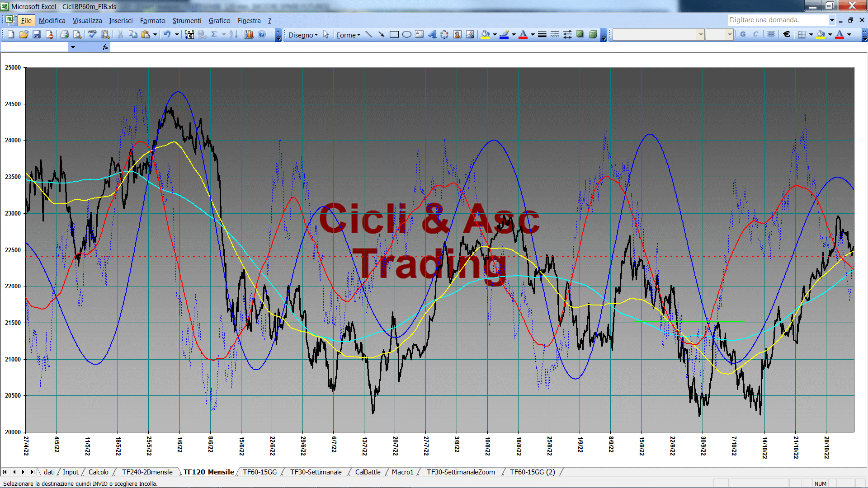Run the spelling check (ABC) icon

point(92,35)
